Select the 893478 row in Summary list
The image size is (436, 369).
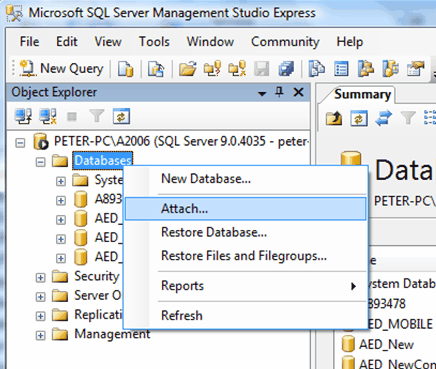[387, 304]
